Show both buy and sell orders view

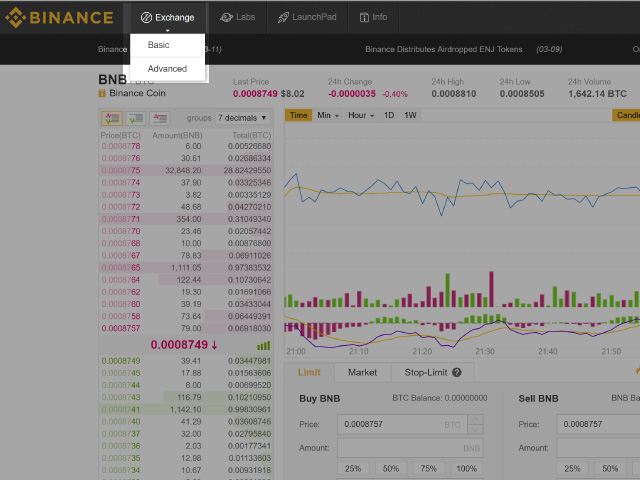112,118
